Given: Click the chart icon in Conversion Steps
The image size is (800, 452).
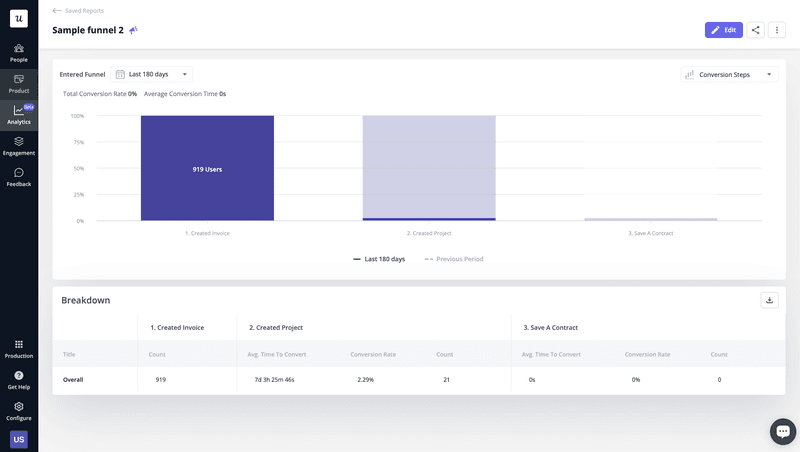Looking at the screenshot, I should [689, 74].
